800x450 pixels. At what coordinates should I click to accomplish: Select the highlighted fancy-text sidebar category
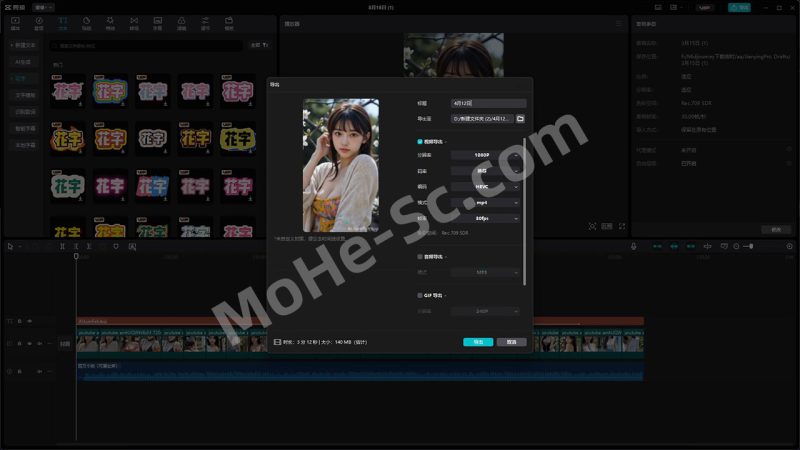(x=23, y=78)
